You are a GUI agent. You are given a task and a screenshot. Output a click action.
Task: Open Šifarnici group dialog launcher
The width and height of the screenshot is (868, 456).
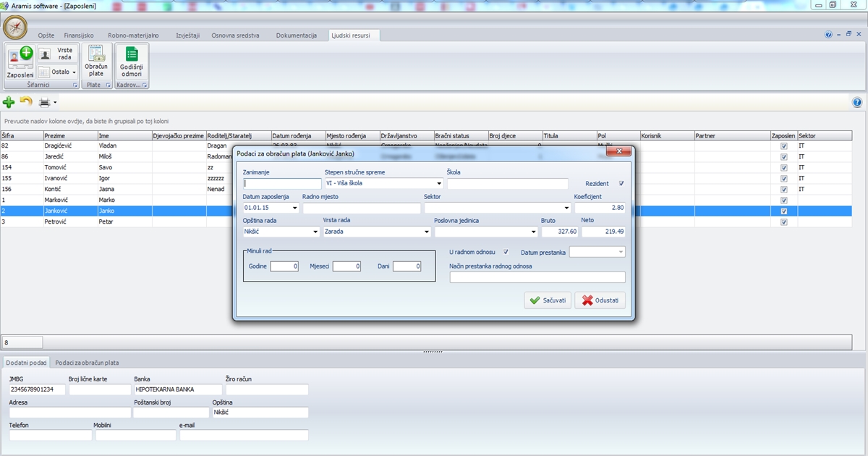point(73,85)
